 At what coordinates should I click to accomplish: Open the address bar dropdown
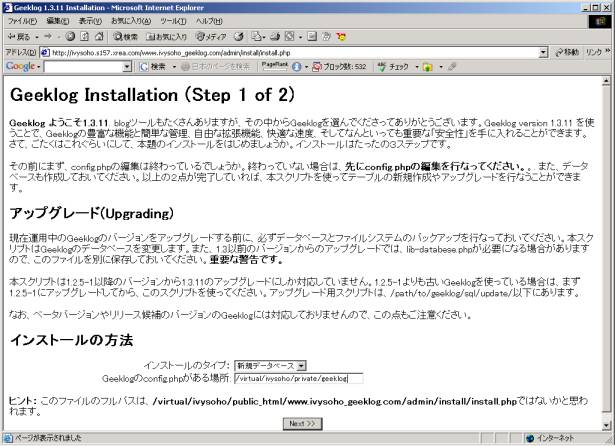543,53
